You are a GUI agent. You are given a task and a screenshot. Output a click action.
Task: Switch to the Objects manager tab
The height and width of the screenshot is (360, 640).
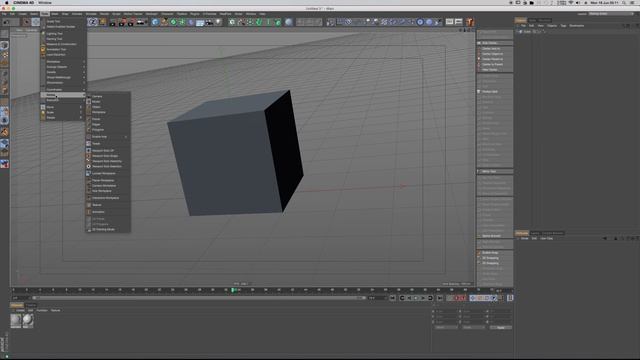click(521, 20)
